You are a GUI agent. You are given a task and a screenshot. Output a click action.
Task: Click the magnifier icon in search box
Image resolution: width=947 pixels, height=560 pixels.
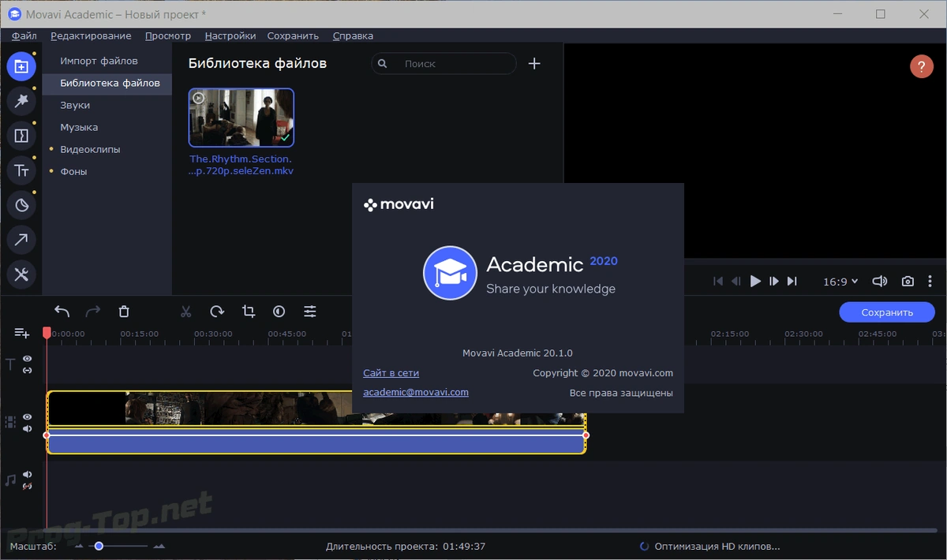383,64
